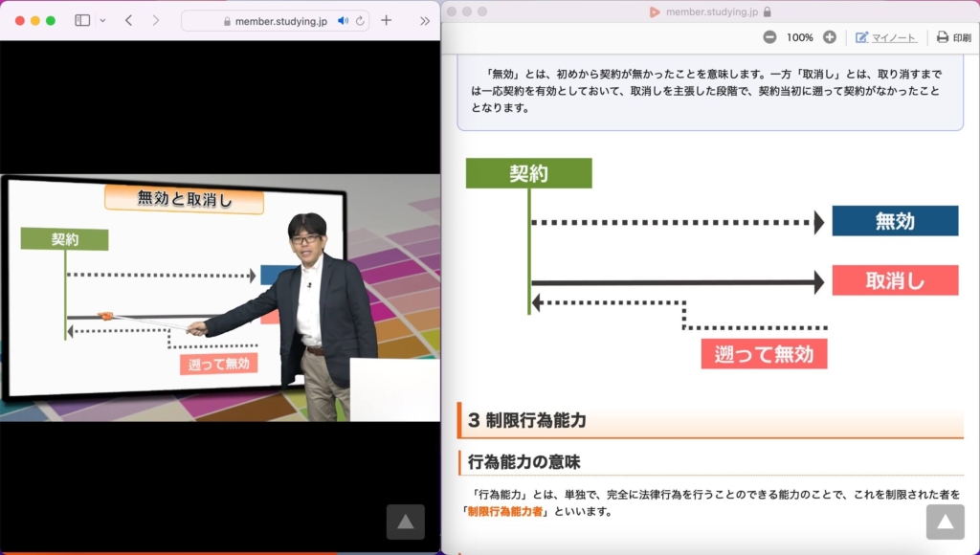Mute tab audio speaker icon
The width and height of the screenshot is (980, 555).
coord(344,21)
